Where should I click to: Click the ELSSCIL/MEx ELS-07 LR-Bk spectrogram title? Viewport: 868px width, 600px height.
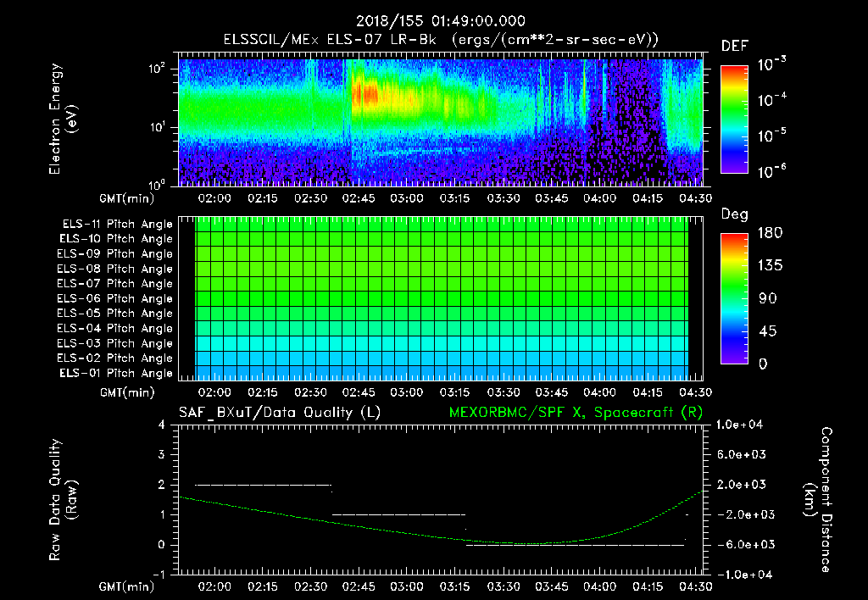pos(441,40)
